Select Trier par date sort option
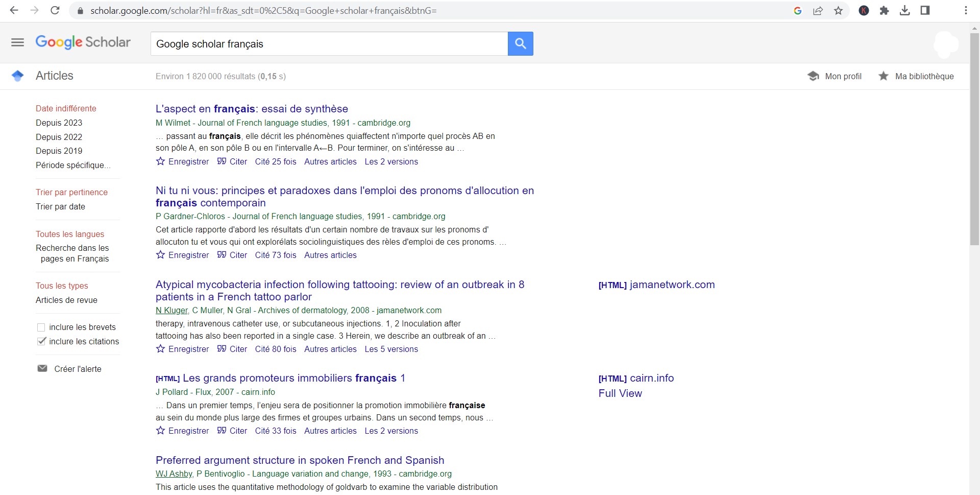This screenshot has width=980, height=495. [x=60, y=206]
